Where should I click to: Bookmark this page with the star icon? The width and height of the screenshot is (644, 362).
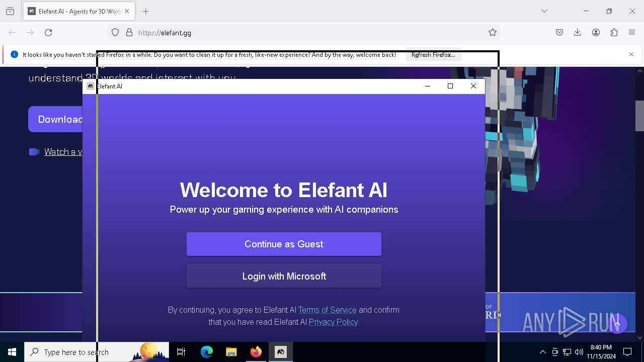pyautogui.click(x=493, y=33)
